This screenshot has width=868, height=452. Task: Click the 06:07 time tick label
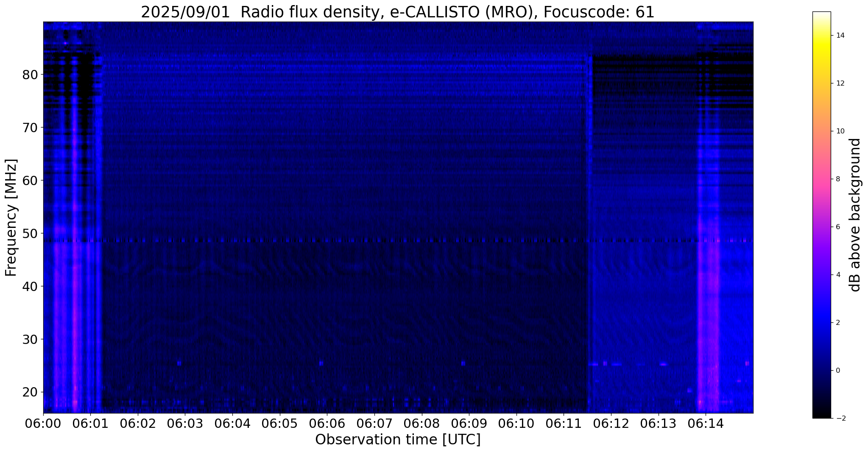tap(374, 424)
